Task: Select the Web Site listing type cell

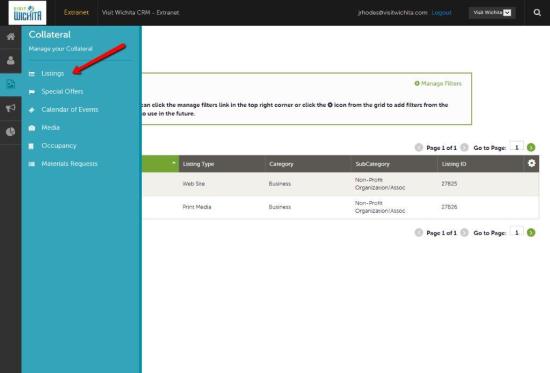Action: tap(194, 184)
